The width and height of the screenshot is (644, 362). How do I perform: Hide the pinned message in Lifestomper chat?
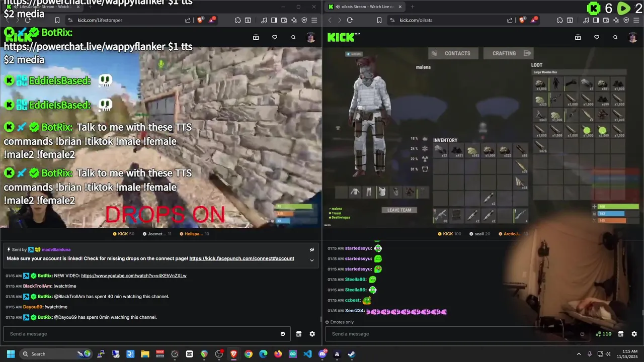point(312,249)
